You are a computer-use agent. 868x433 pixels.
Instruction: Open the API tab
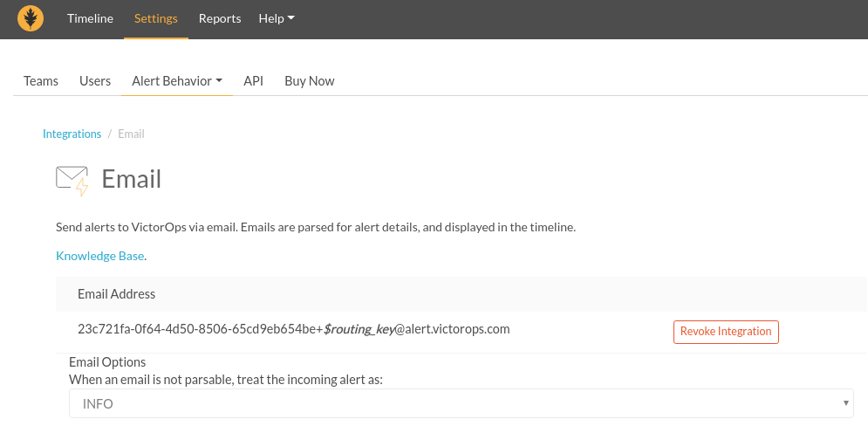pyautogui.click(x=254, y=81)
